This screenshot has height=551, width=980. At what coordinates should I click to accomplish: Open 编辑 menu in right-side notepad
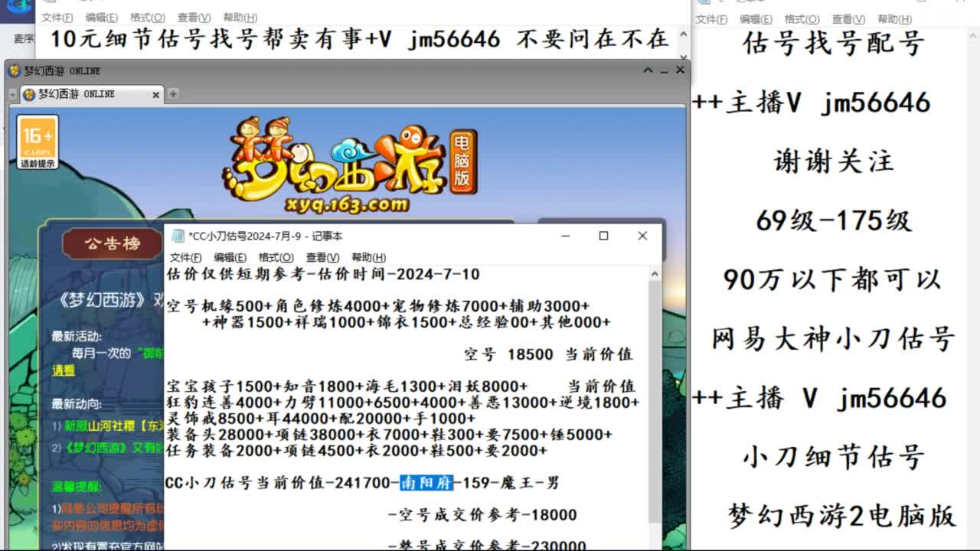coord(756,19)
